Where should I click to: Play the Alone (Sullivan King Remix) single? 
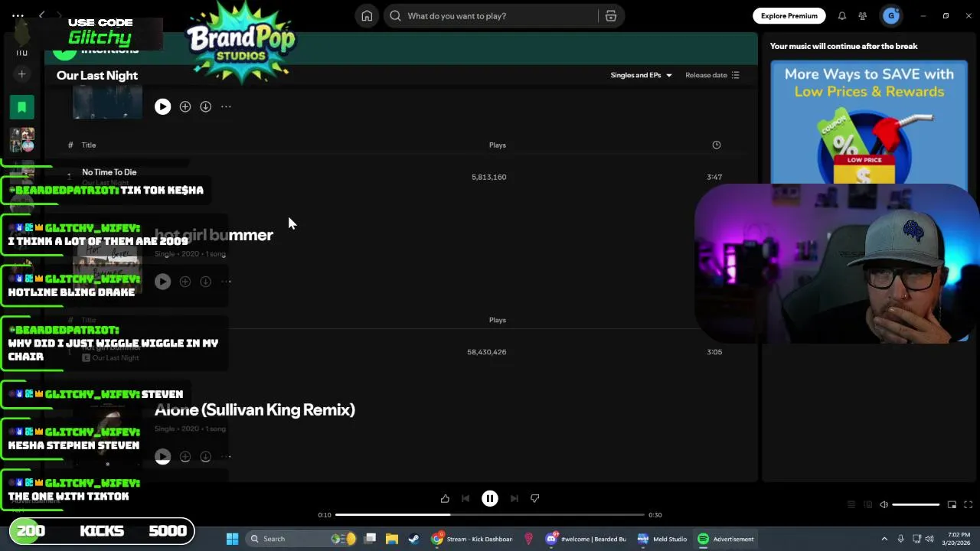[162, 457]
